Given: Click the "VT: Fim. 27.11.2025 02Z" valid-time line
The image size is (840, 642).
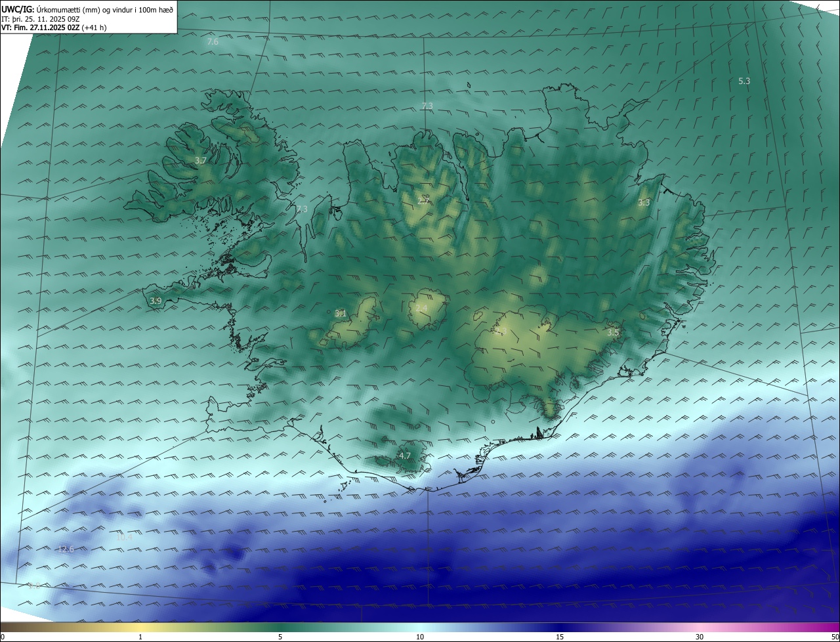Looking at the screenshot, I should 54,28.
